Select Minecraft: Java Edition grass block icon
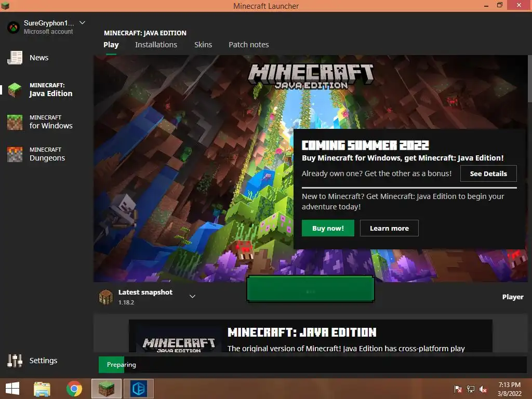Image resolution: width=532 pixels, height=399 pixels. [15, 90]
